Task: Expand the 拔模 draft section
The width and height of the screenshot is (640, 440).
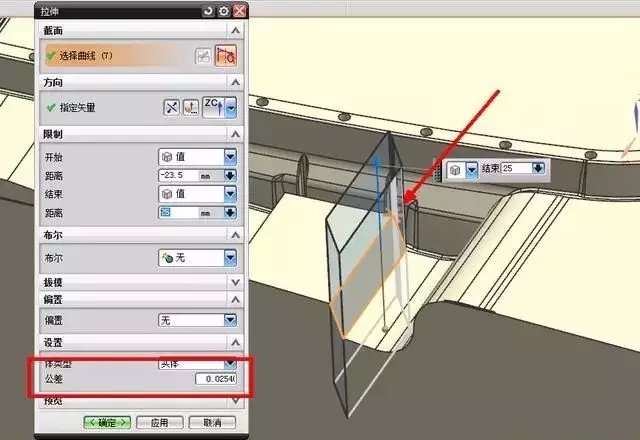Action: [235, 283]
